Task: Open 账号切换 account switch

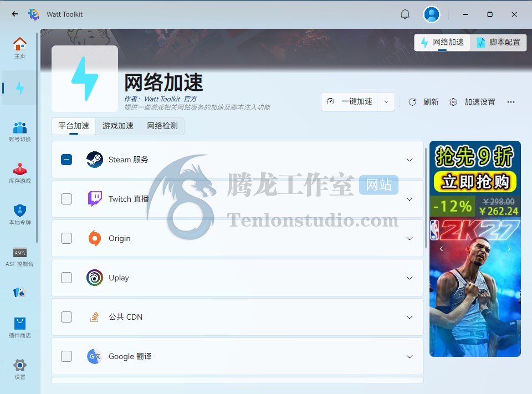Action: click(x=20, y=131)
